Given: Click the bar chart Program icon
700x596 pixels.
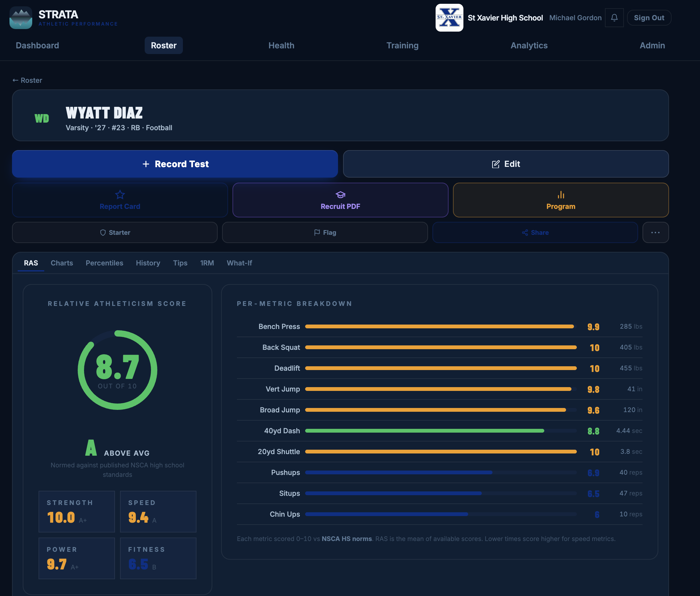Looking at the screenshot, I should pos(561,195).
